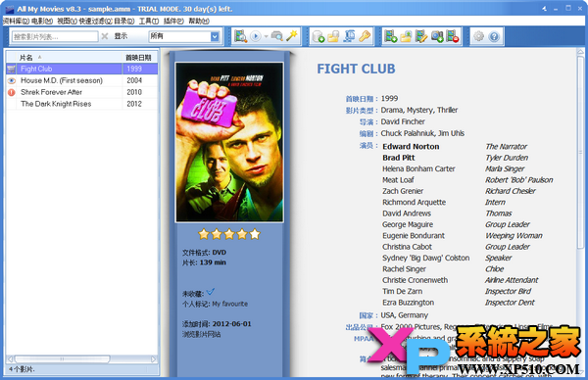
Task: Click the golden key password icon
Action: [365, 36]
